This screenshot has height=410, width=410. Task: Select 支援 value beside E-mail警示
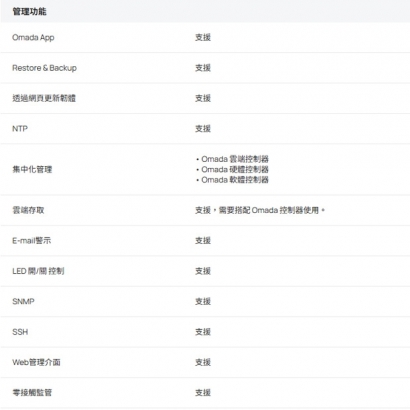(203, 240)
